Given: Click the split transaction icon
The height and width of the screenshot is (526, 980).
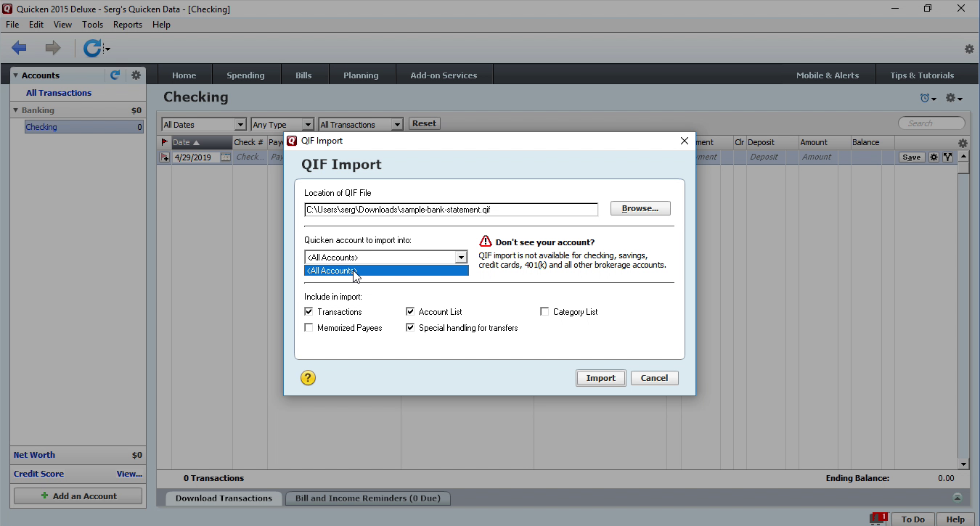Looking at the screenshot, I should pos(947,157).
